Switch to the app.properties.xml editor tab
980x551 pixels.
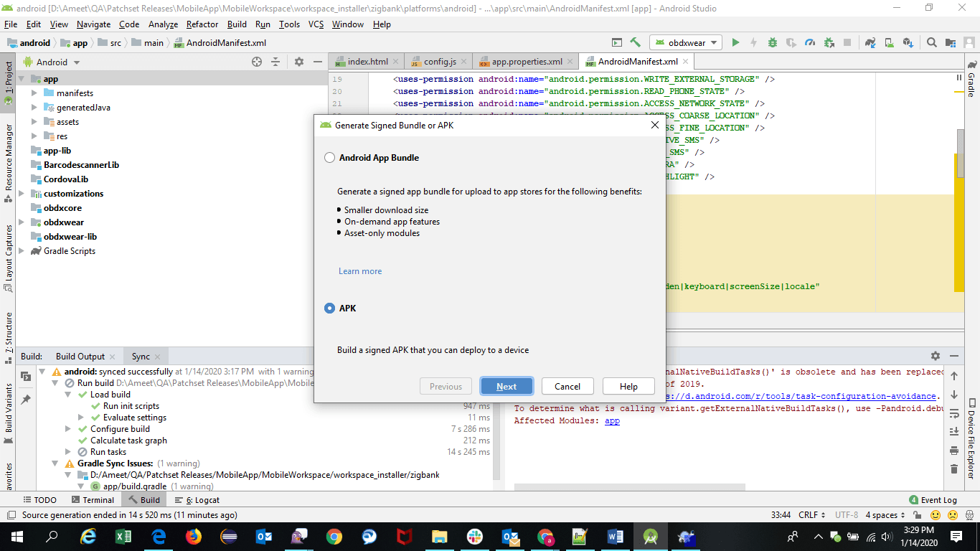[x=527, y=62]
